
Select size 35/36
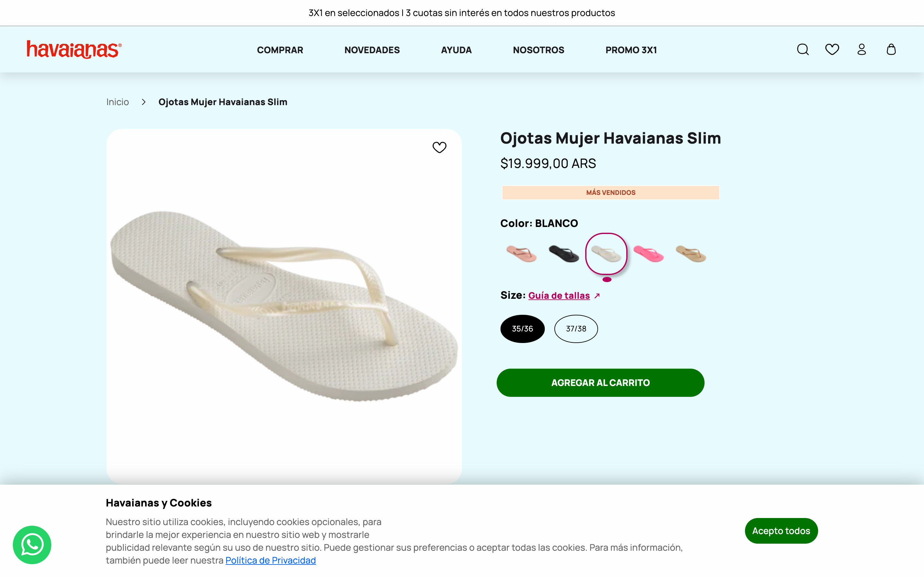[522, 328]
